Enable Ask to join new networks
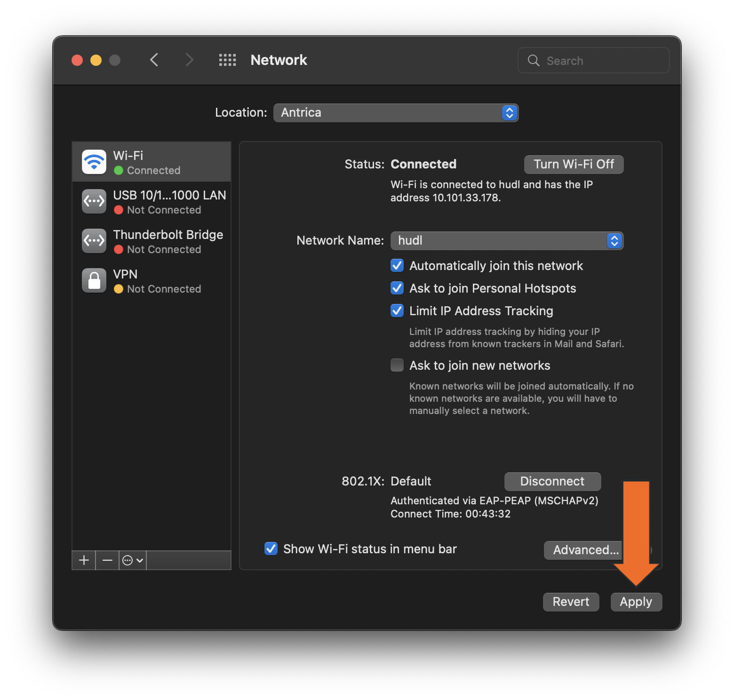 point(397,365)
